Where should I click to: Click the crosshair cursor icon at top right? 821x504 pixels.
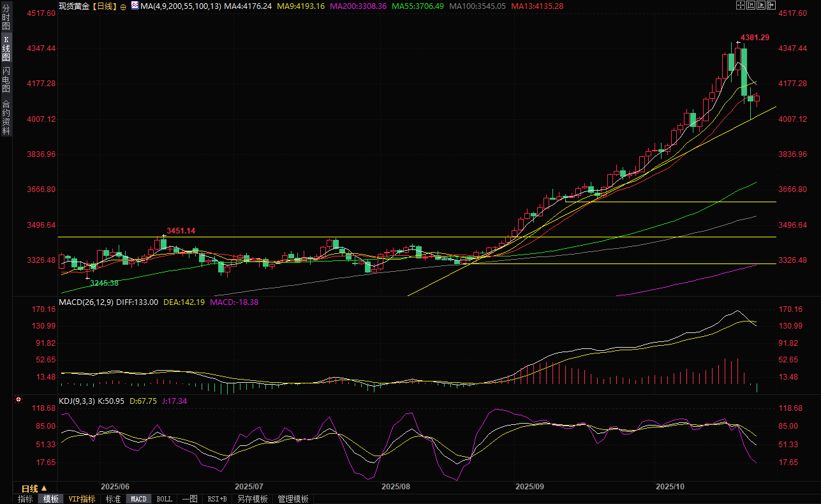coord(740,5)
